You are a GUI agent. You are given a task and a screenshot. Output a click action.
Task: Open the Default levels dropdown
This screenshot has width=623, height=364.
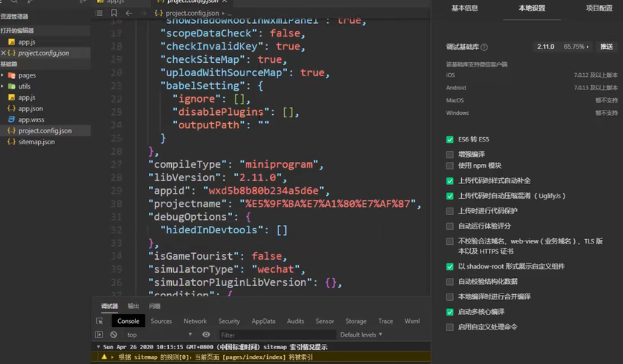(361, 335)
